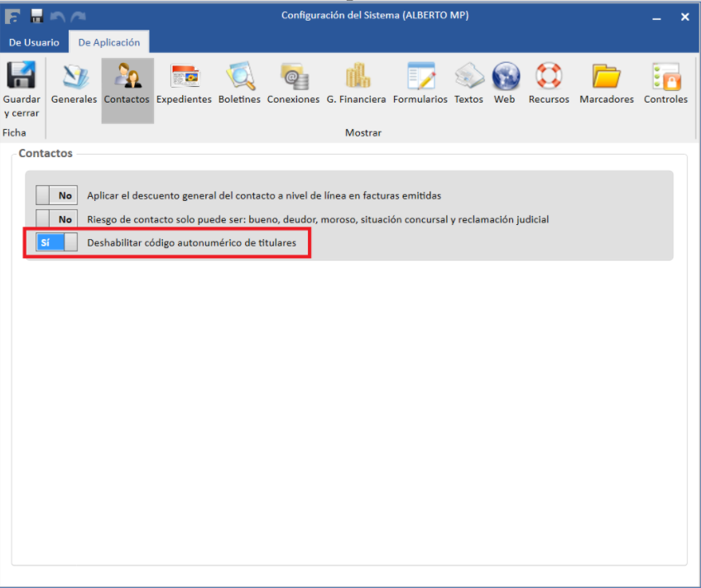This screenshot has width=701, height=588.
Task: Toggle descuento general a nivel de línea switch
Action: 56,196
